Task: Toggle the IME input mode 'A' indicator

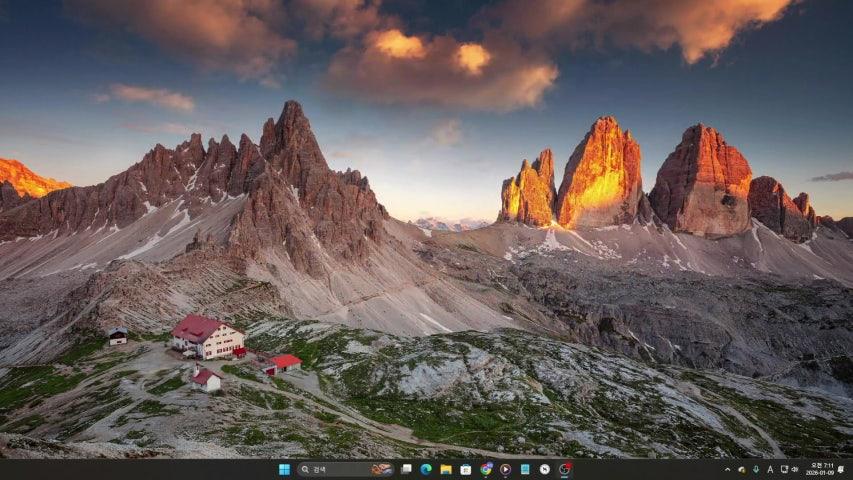Action: click(770, 469)
